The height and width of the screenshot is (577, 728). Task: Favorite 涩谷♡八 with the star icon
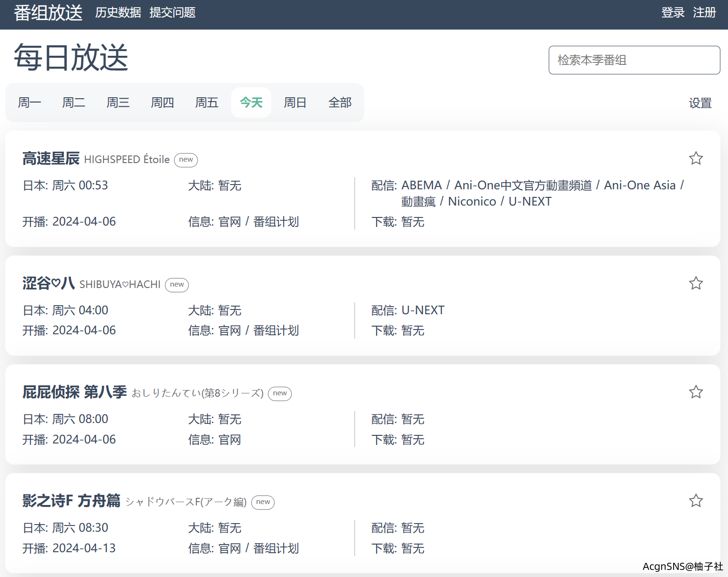pos(696,283)
